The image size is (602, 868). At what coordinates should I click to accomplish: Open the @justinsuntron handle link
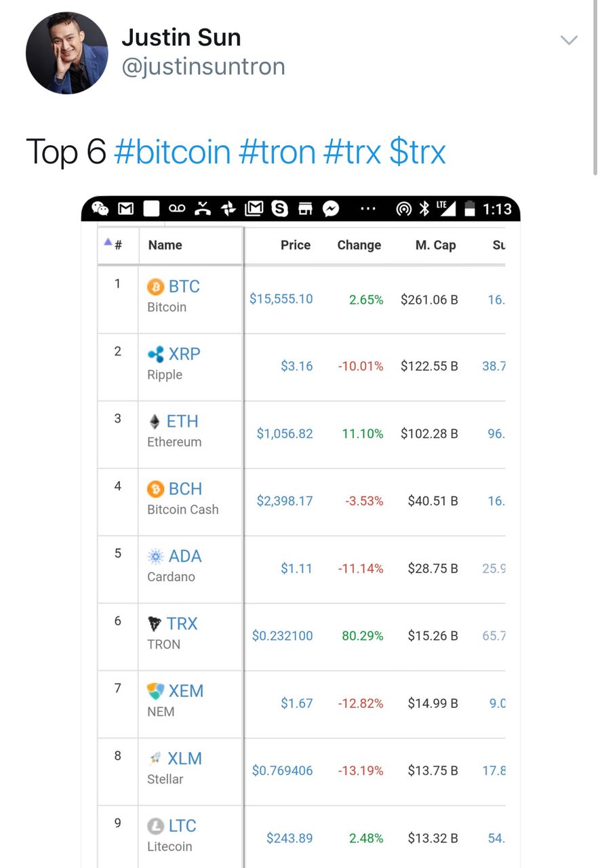203,66
